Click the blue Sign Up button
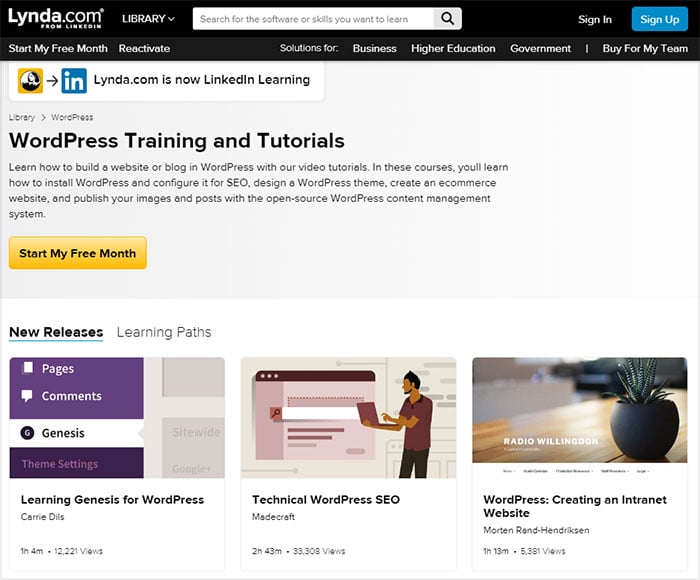Viewport: 700px width, 580px height. pyautogui.click(x=659, y=19)
